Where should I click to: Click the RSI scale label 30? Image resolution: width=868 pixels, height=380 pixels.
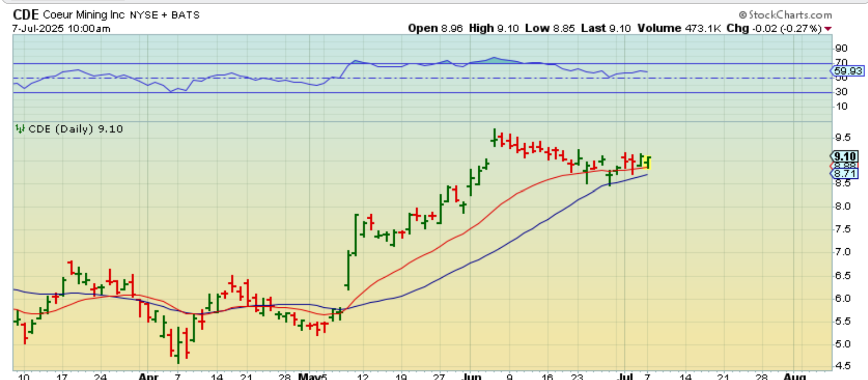841,92
